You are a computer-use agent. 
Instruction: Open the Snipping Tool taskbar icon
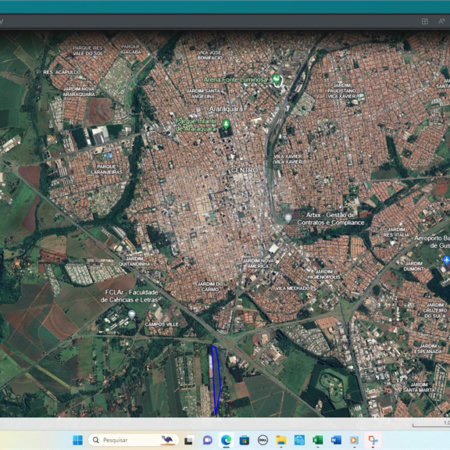pyautogui.click(x=372, y=440)
